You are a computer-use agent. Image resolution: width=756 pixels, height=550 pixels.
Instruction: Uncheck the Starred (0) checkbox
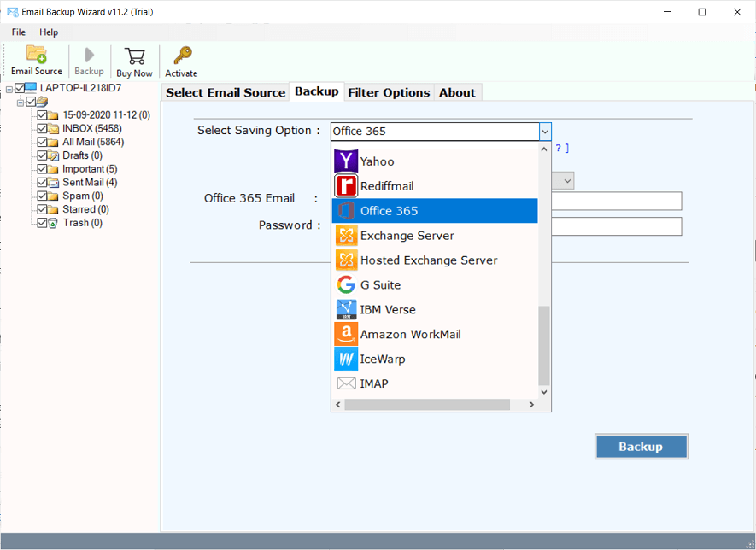(42, 209)
